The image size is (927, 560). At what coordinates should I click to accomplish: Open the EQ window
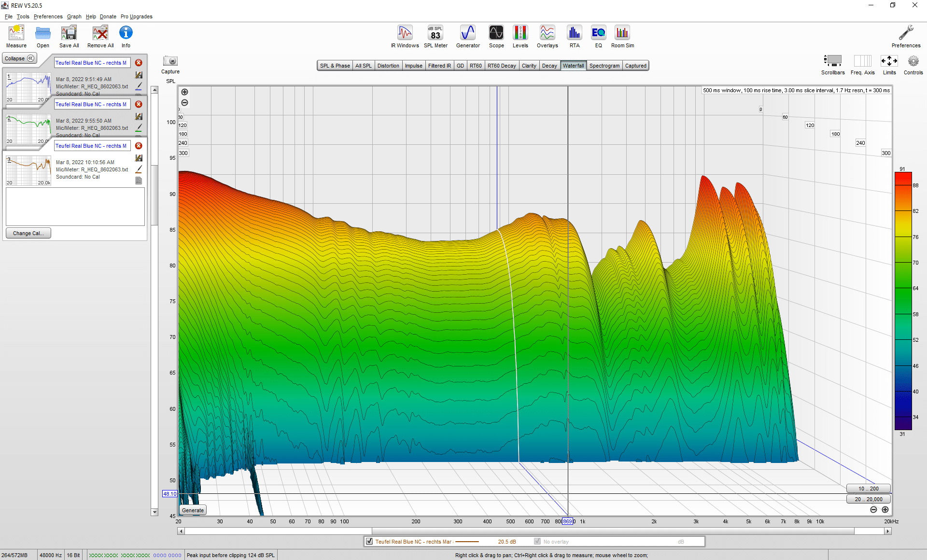pyautogui.click(x=598, y=37)
